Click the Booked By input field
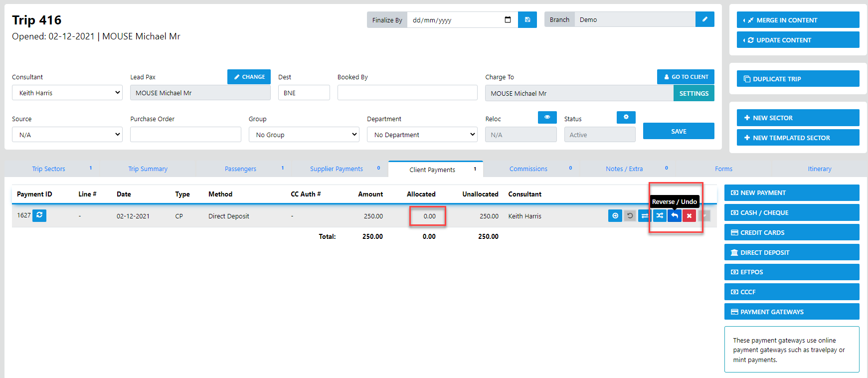The height and width of the screenshot is (378, 868). click(x=407, y=93)
